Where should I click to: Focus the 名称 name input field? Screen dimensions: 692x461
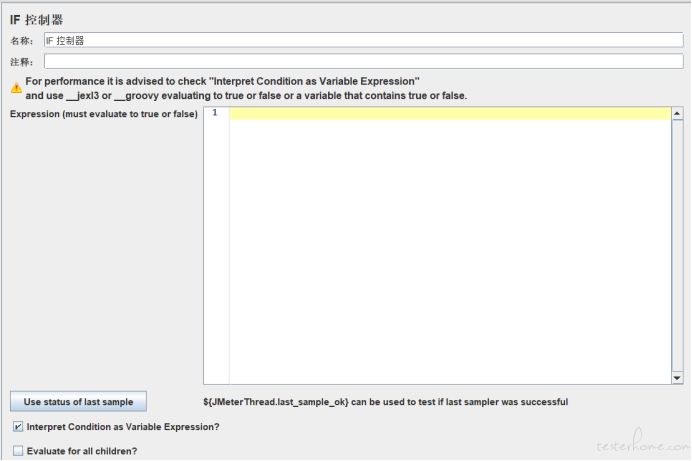363,41
